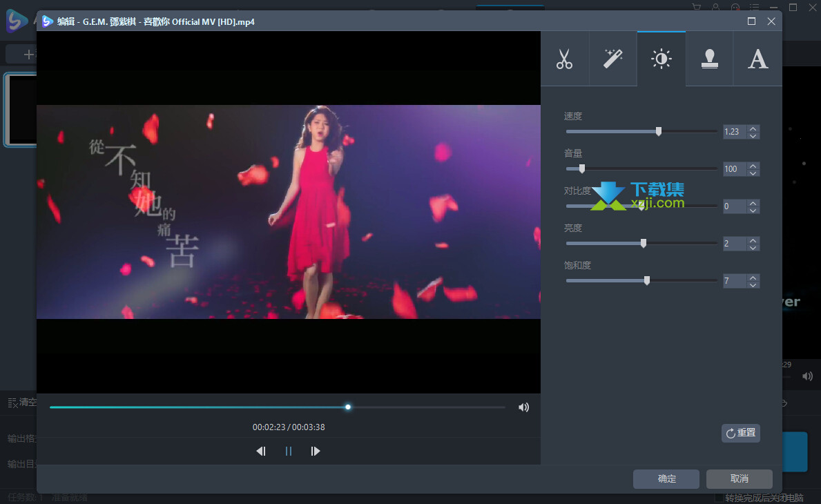The height and width of the screenshot is (504, 821).
Task: Open the letter A subtitle tab
Action: click(x=757, y=59)
